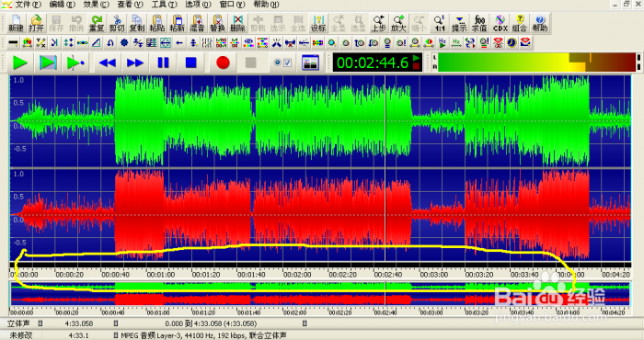The width and height of the screenshot is (644, 340).
Task: Click the CDX audio extraction button
Action: pyautogui.click(x=500, y=23)
